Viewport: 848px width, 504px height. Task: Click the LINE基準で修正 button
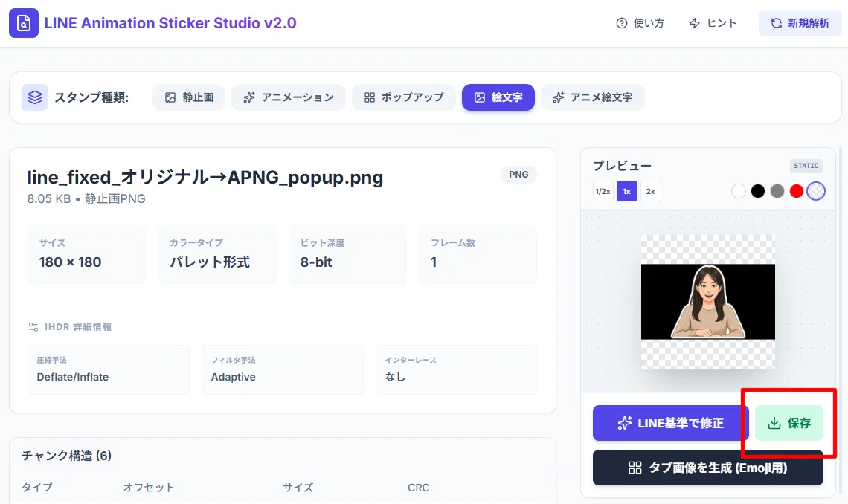coord(671,423)
